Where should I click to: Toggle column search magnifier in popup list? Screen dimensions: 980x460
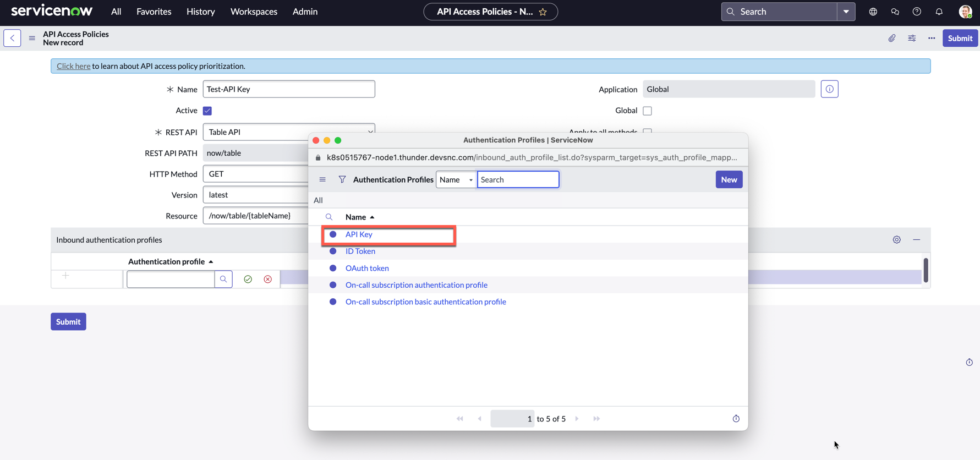329,217
